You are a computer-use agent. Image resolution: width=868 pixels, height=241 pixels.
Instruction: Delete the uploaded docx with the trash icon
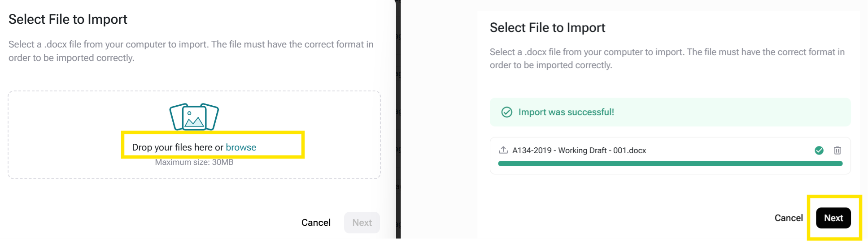[x=837, y=151]
